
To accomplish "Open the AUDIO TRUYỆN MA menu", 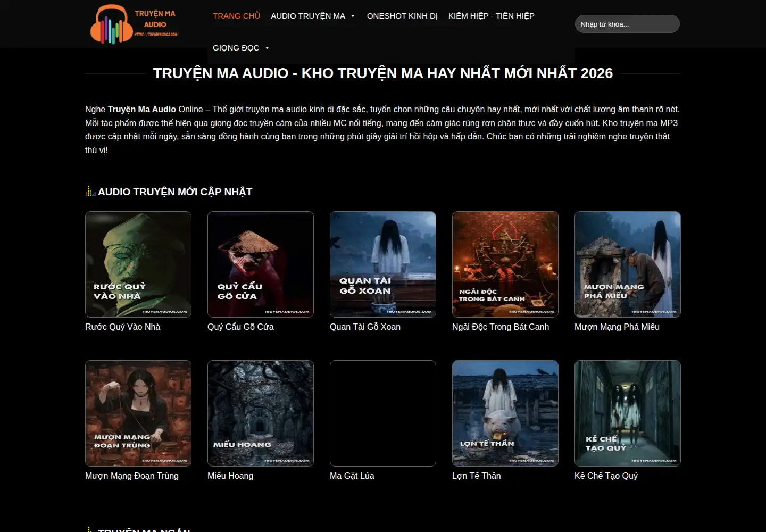I will coord(308,16).
